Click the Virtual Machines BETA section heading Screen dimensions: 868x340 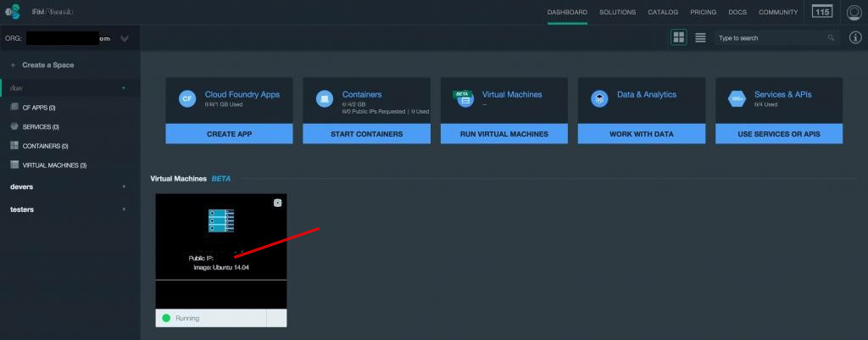[191, 179]
